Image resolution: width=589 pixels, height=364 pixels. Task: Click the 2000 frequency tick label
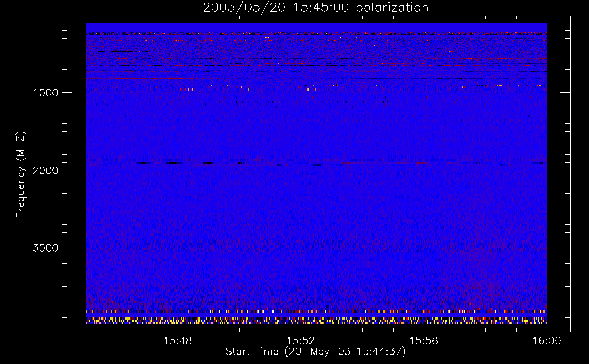point(46,170)
